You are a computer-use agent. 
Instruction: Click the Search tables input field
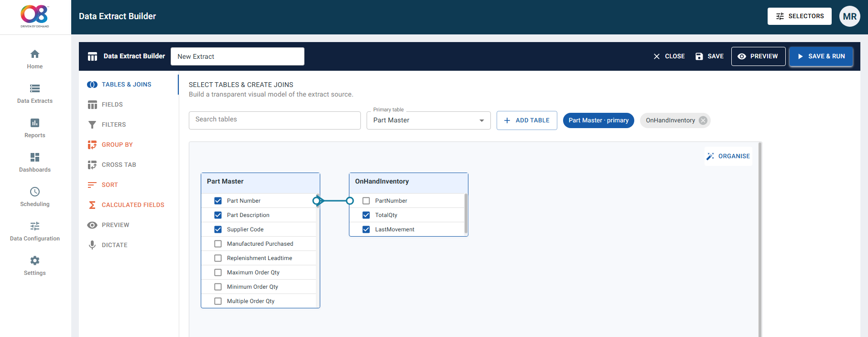pyautogui.click(x=275, y=120)
